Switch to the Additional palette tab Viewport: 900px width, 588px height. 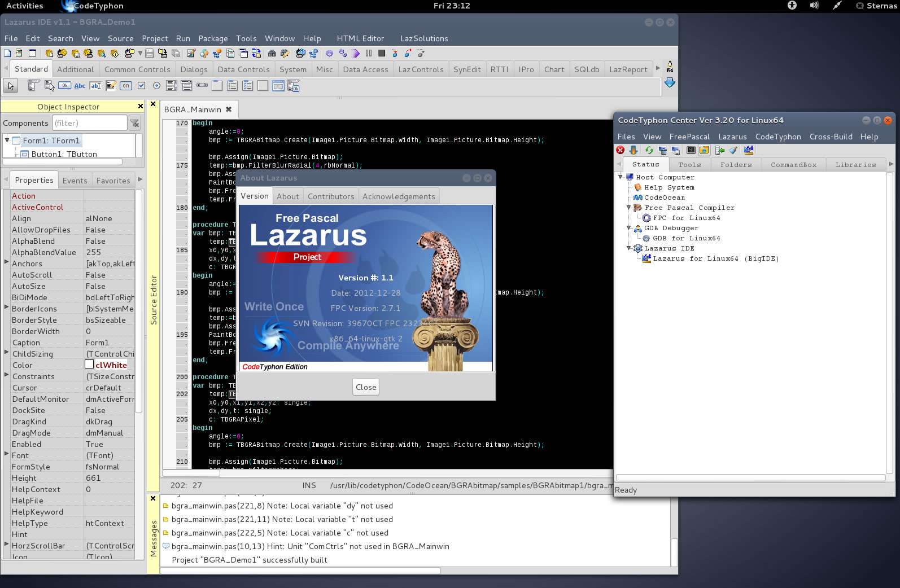[x=75, y=69]
